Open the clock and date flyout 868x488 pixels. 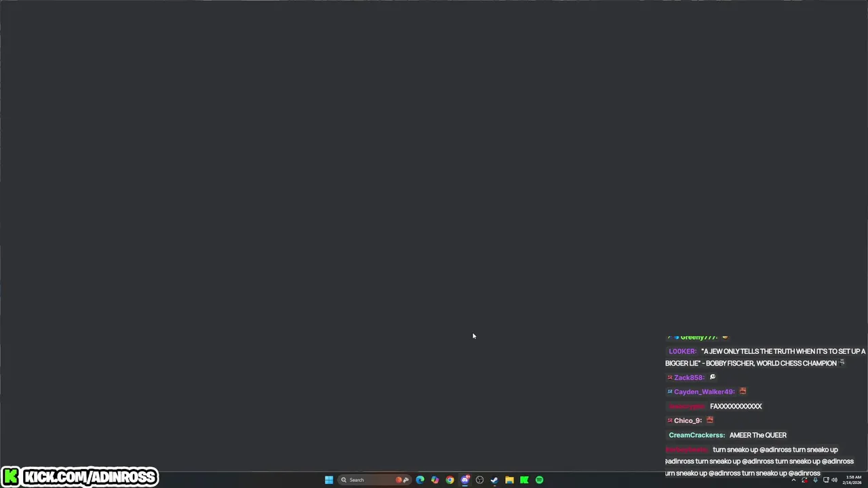[x=852, y=480]
